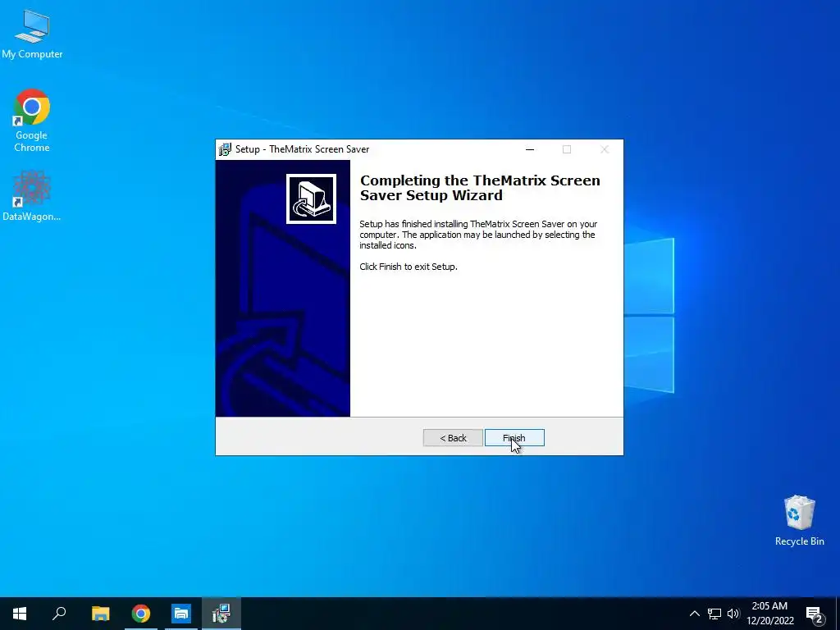Select the Setup installer taskbar icon
This screenshot has width=840, height=630.
[x=221, y=614]
